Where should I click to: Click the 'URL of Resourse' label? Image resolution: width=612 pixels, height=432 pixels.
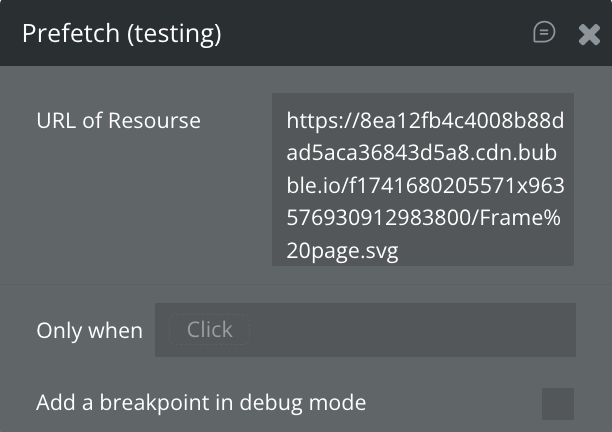pos(118,121)
